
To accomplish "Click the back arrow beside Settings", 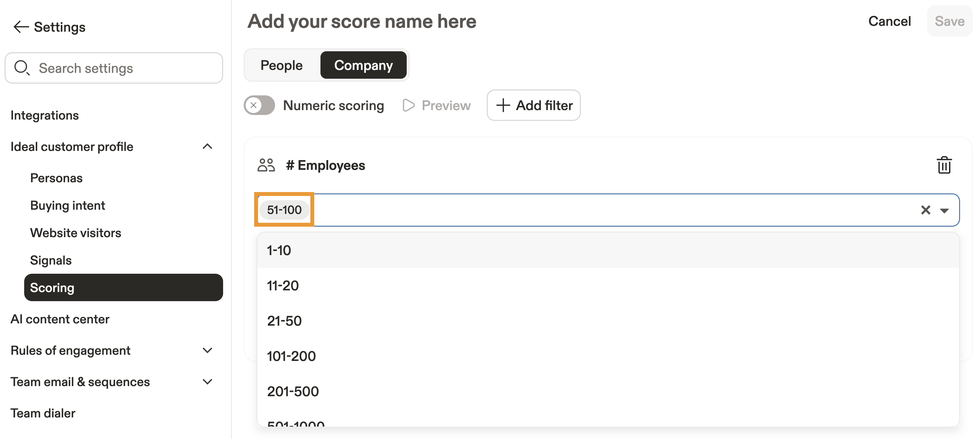I will 21,27.
